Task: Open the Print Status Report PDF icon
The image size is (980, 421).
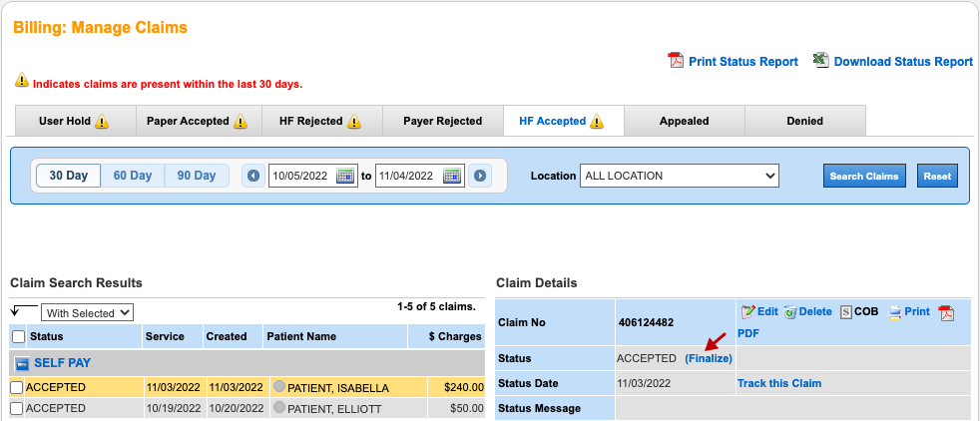Action: coord(676,61)
